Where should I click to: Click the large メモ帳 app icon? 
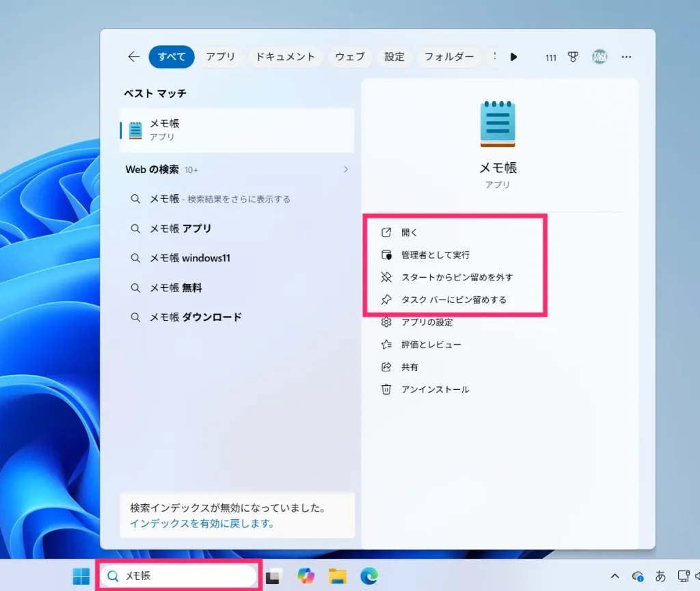point(498,124)
